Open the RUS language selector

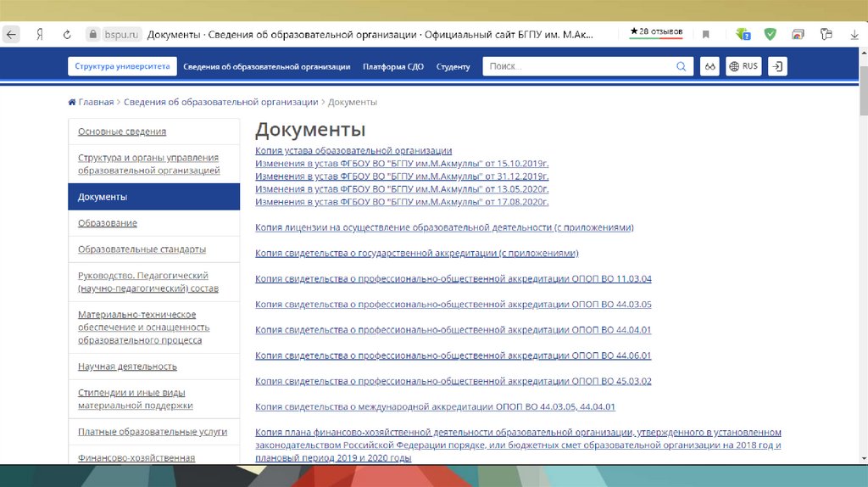point(743,66)
